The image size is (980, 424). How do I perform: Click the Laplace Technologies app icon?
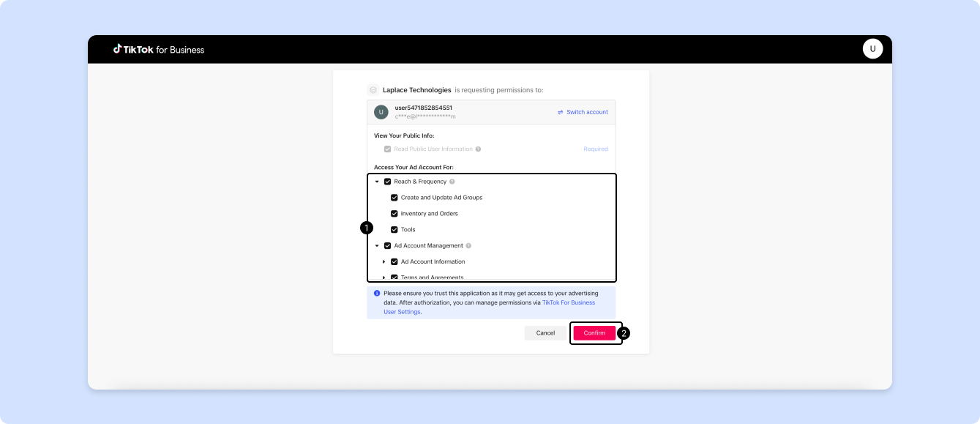point(373,90)
